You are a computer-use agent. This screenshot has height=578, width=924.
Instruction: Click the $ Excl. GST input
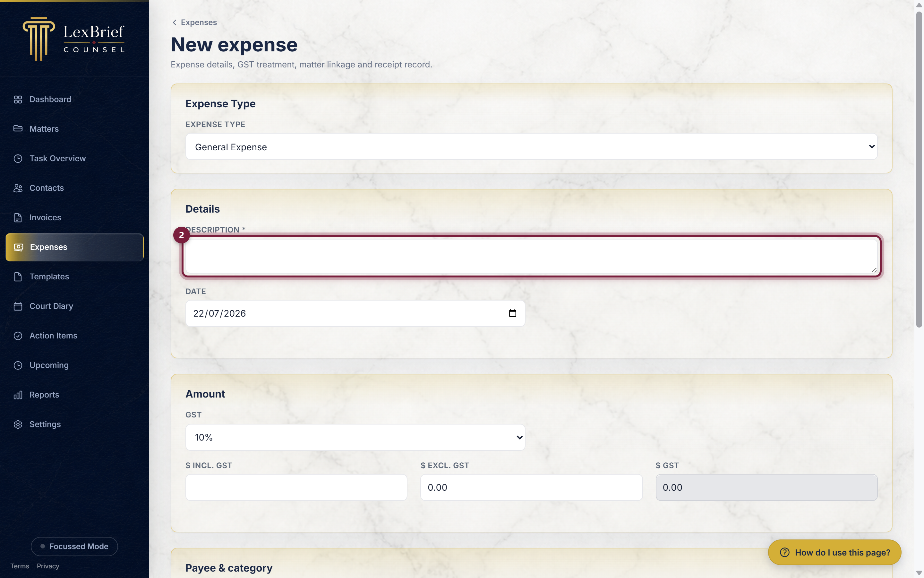(531, 487)
